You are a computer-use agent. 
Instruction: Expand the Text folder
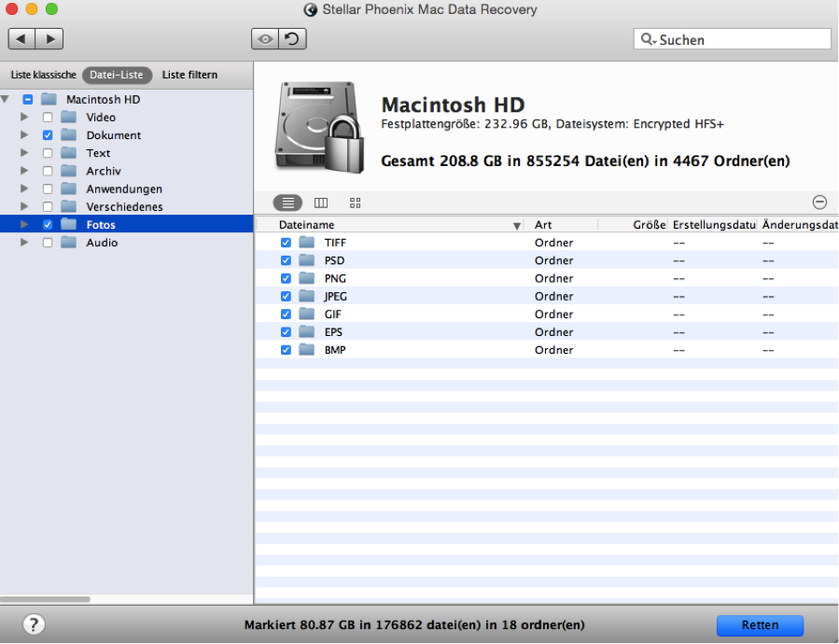[24, 152]
